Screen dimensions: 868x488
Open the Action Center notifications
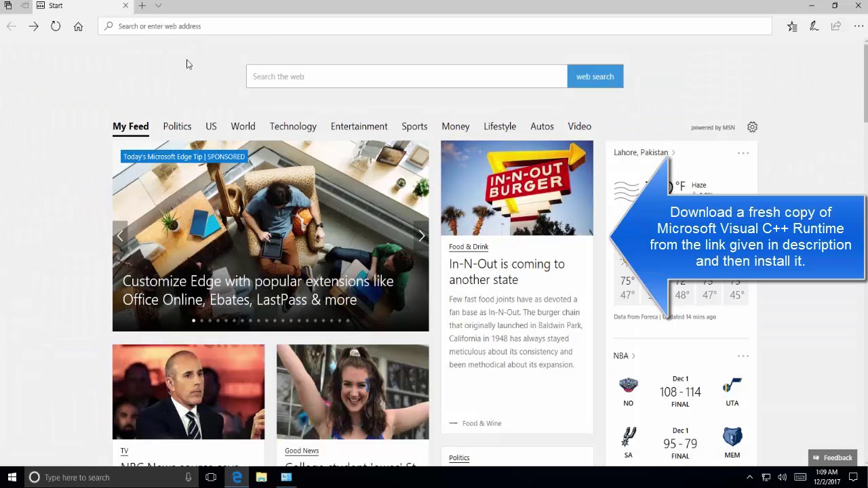[854, 477]
